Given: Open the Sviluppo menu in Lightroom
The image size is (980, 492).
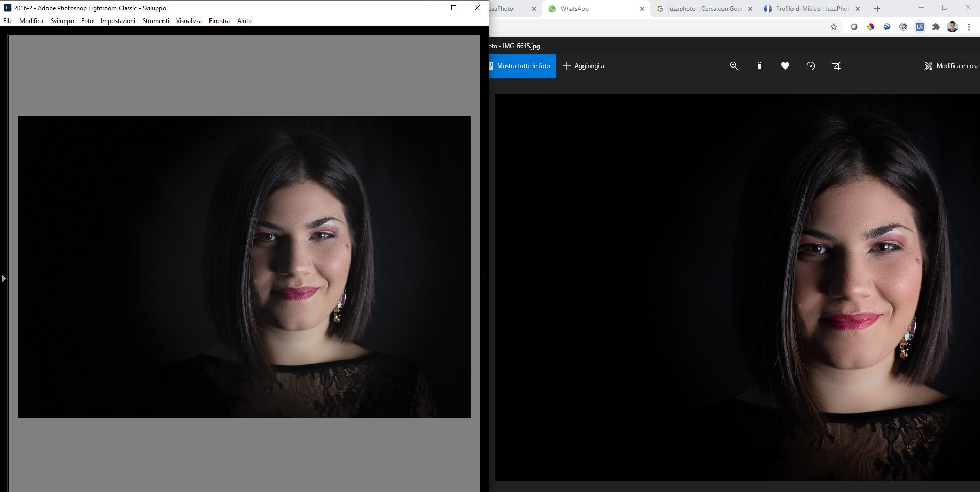Looking at the screenshot, I should [62, 21].
